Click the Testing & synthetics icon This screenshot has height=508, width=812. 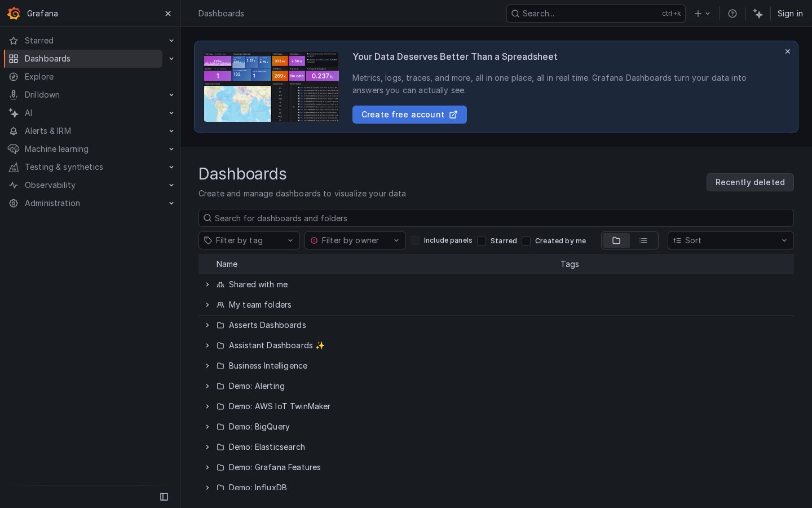click(x=14, y=167)
